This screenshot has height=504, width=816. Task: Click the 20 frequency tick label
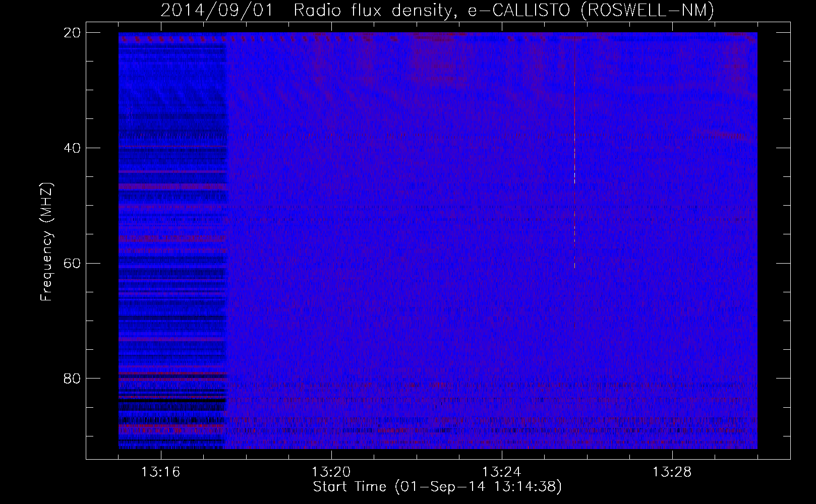[x=73, y=33]
